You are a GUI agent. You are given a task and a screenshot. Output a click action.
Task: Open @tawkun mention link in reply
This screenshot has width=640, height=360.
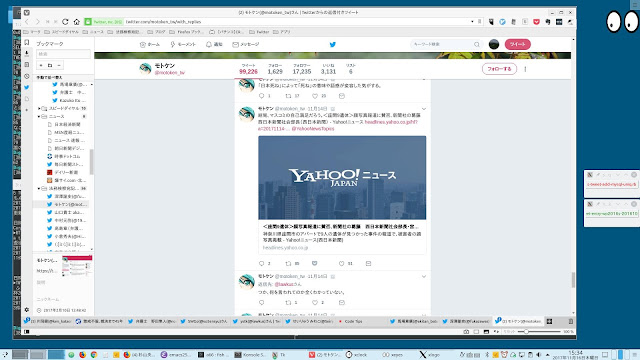[x=284, y=284]
